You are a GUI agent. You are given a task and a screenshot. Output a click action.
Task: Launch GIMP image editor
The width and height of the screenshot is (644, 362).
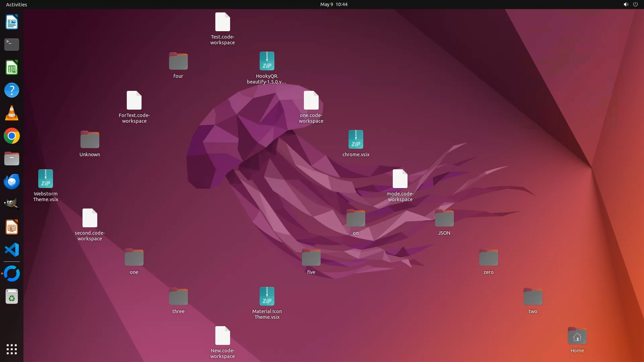click(12, 204)
